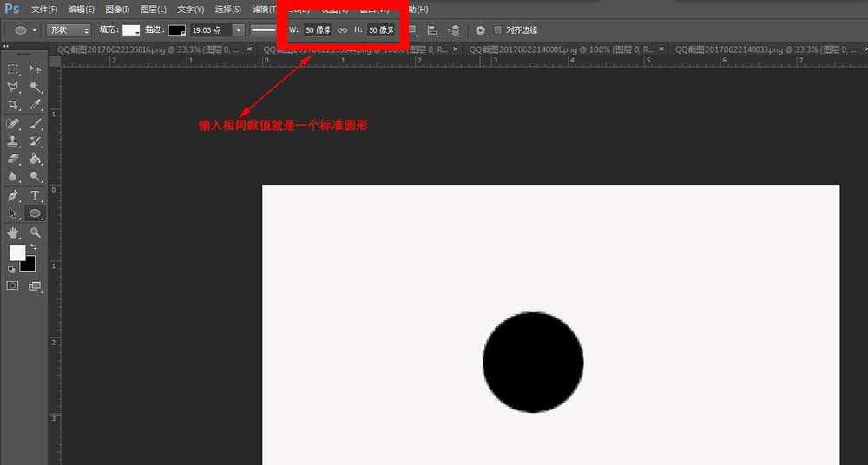
Task: Select the Pen tool
Action: (x=13, y=195)
